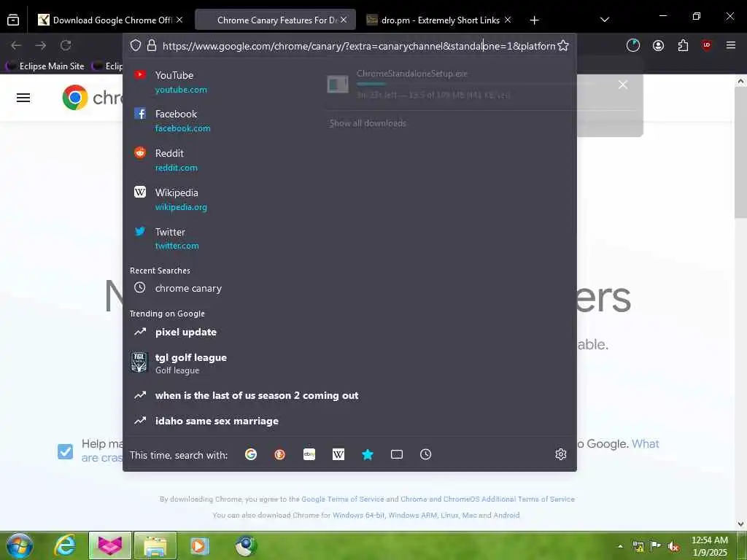Open search settings gear icon
747x560 pixels.
coord(561,454)
